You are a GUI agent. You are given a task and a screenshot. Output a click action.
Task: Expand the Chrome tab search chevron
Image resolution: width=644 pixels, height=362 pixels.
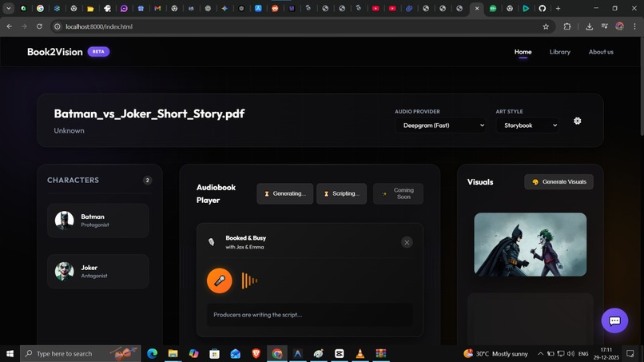[8, 8]
